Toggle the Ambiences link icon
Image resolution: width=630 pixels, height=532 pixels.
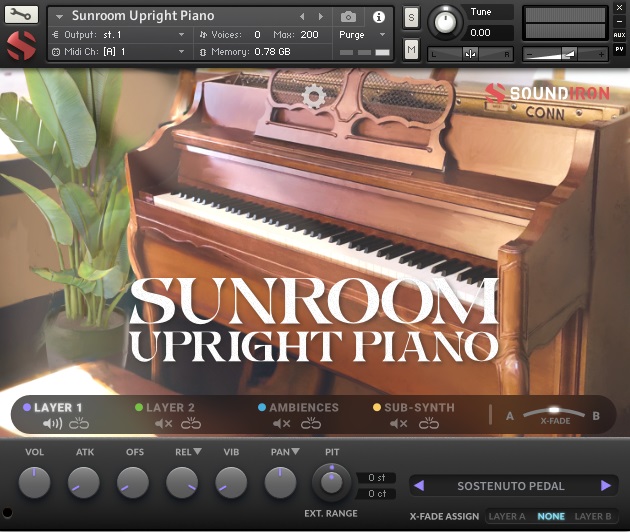311,423
